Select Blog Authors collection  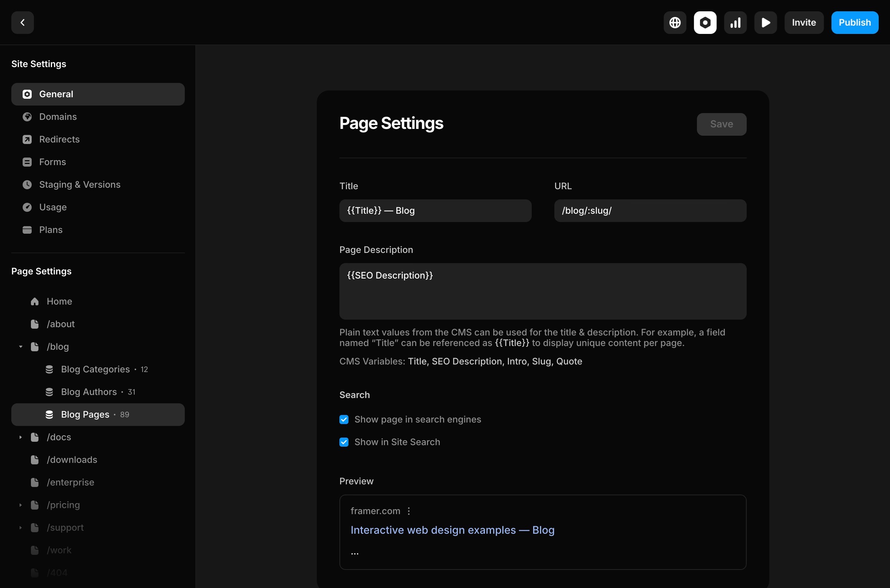coord(89,392)
